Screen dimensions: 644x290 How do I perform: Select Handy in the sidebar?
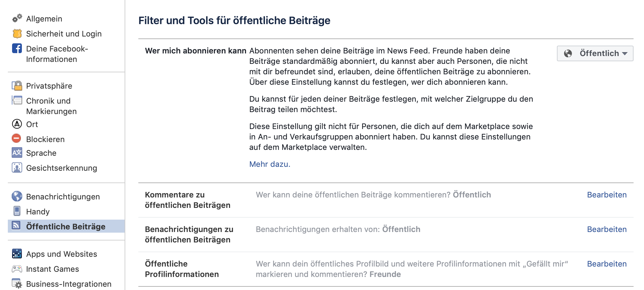coord(38,212)
